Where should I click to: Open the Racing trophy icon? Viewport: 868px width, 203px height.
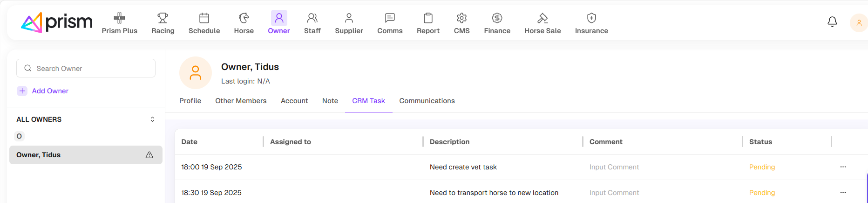coord(163,18)
